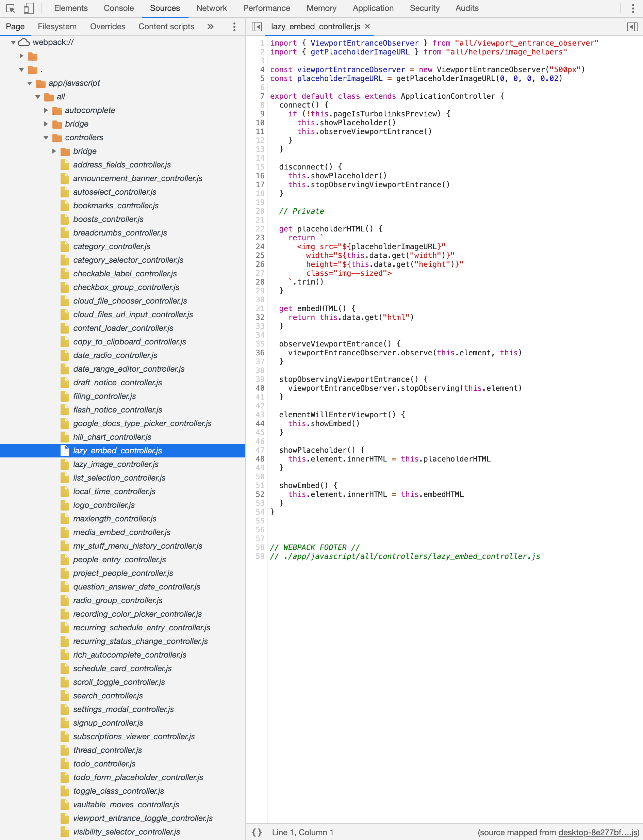Open copy_to_clipboard_controller.js file
643x840 pixels.
point(129,341)
